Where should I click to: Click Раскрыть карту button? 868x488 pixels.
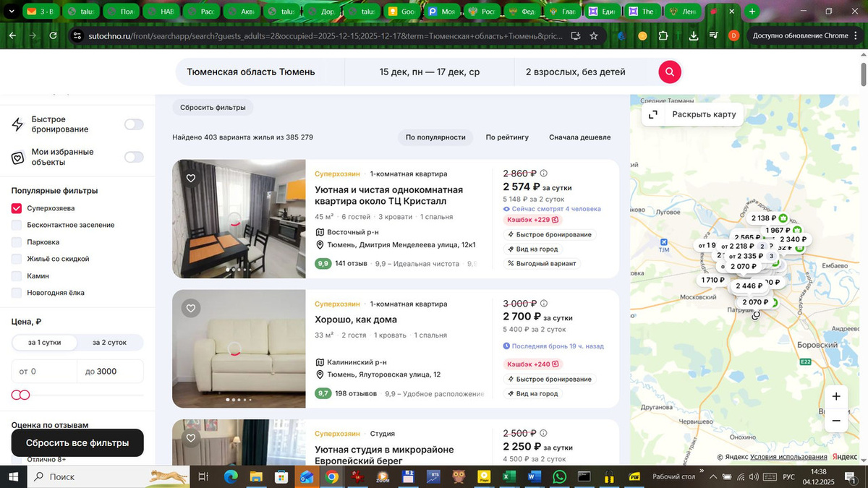[694, 114]
